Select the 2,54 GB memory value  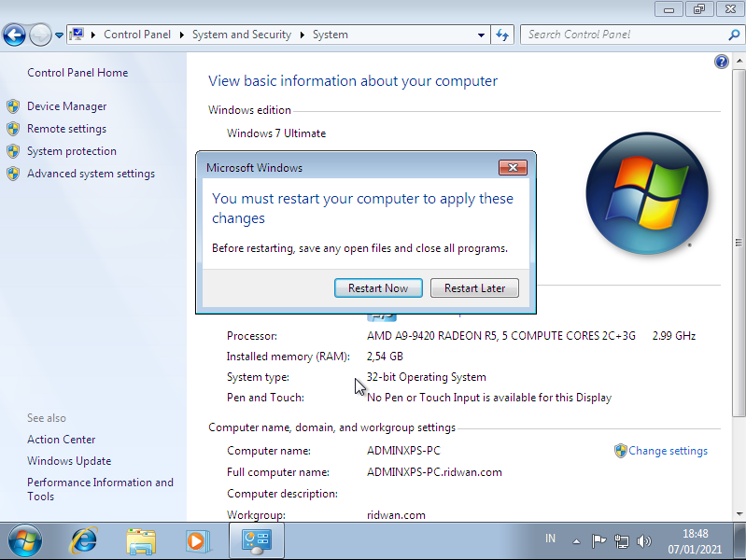click(x=385, y=357)
